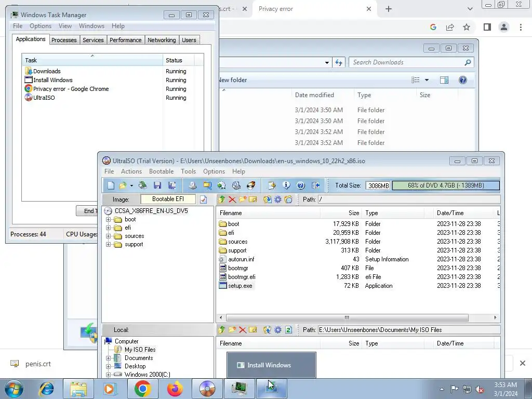Image resolution: width=532 pixels, height=399 pixels.
Task: Open the Tools menu in UltraISO
Action: [188, 171]
